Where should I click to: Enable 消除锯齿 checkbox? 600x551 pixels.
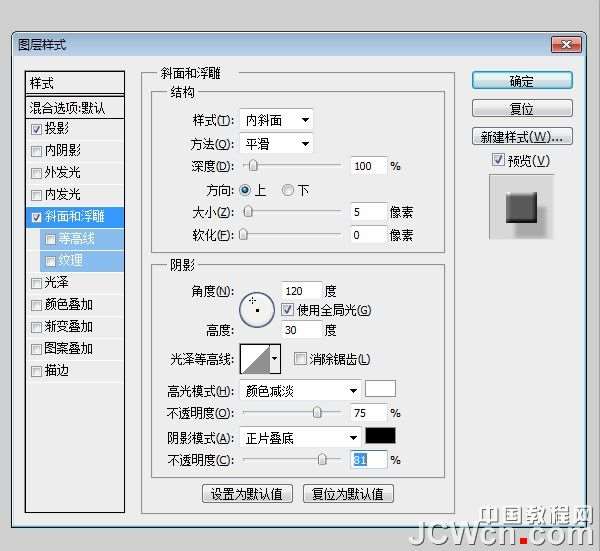click(x=300, y=359)
